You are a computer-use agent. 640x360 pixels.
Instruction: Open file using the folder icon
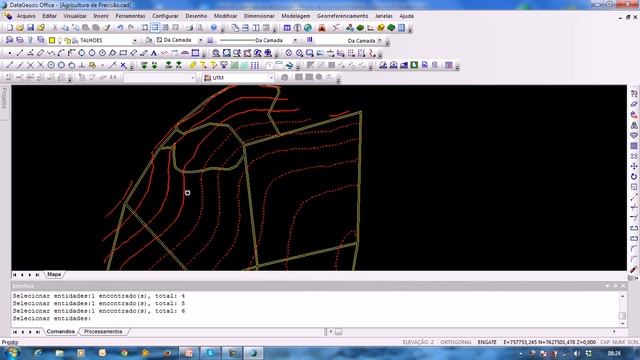tap(20, 28)
